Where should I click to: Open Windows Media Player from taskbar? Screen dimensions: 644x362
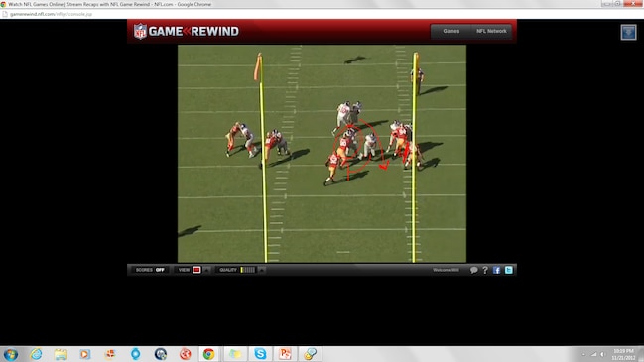(x=85, y=354)
